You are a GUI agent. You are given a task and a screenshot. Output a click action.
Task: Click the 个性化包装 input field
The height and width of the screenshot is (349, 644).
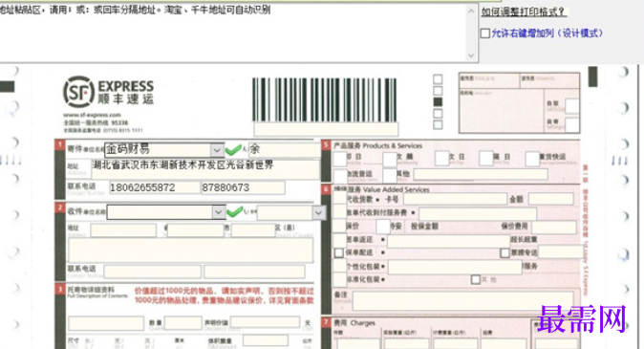pos(455,267)
